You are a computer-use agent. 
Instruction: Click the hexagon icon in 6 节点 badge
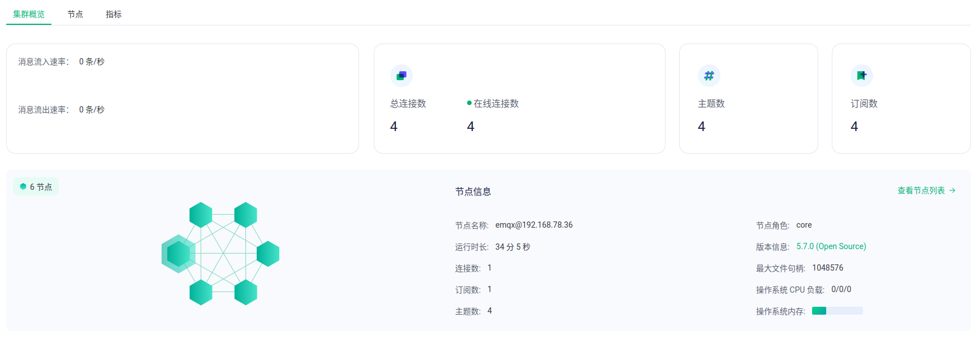pos(23,186)
